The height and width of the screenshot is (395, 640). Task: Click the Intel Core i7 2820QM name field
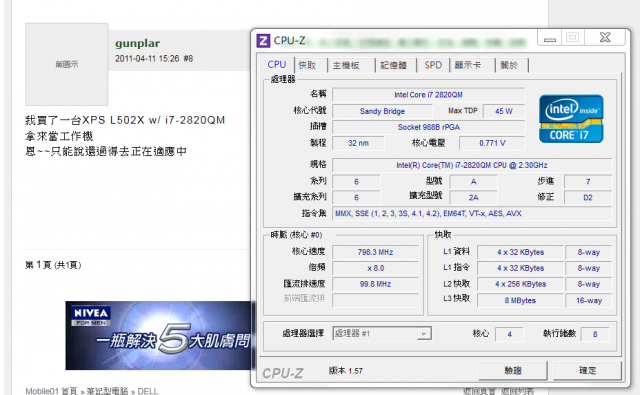click(429, 95)
